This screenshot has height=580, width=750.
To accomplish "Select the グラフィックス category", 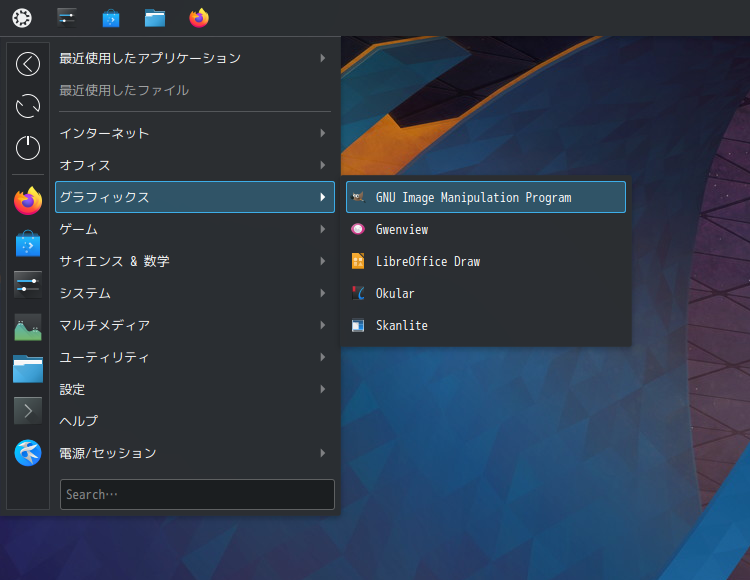I will (195, 197).
